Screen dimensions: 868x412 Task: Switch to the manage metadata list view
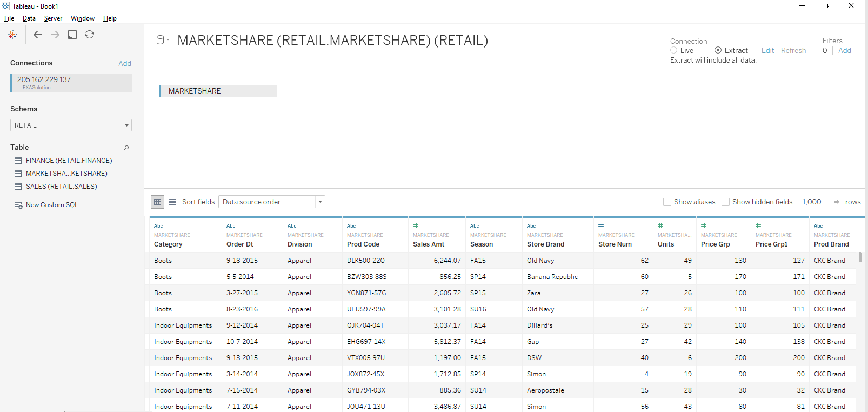tap(172, 202)
